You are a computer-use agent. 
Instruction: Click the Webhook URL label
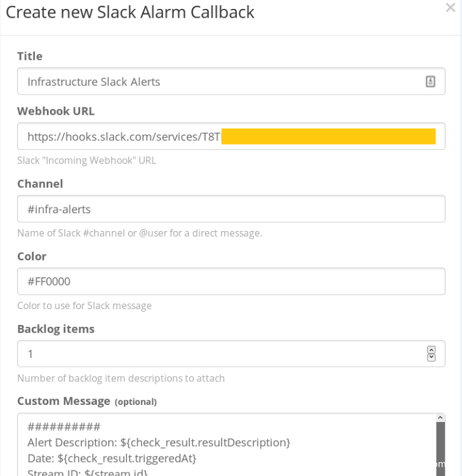pos(56,111)
